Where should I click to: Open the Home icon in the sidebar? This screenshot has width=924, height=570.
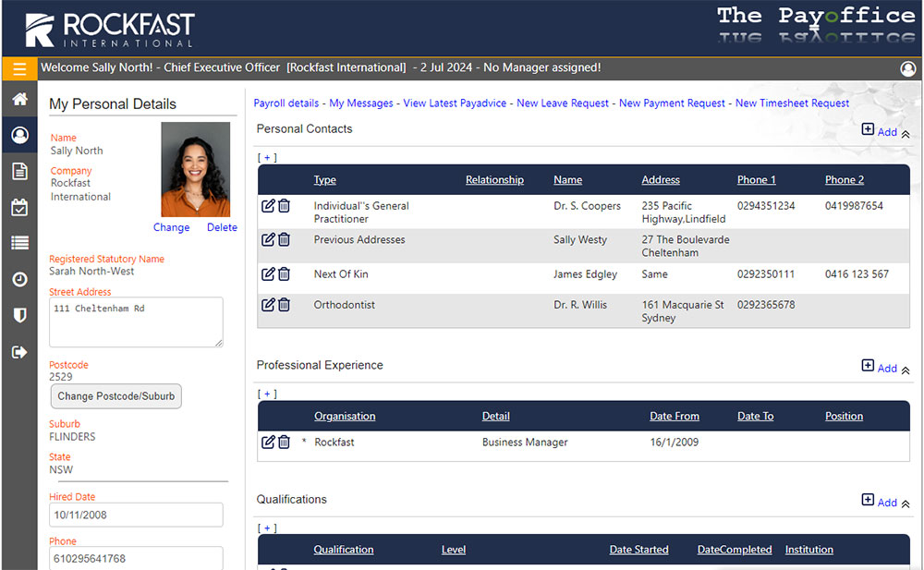click(x=20, y=99)
